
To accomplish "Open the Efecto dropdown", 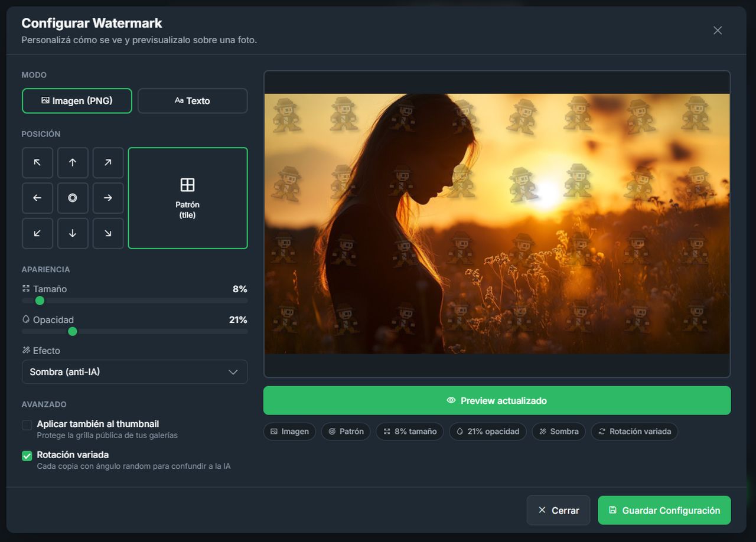I will coord(135,372).
